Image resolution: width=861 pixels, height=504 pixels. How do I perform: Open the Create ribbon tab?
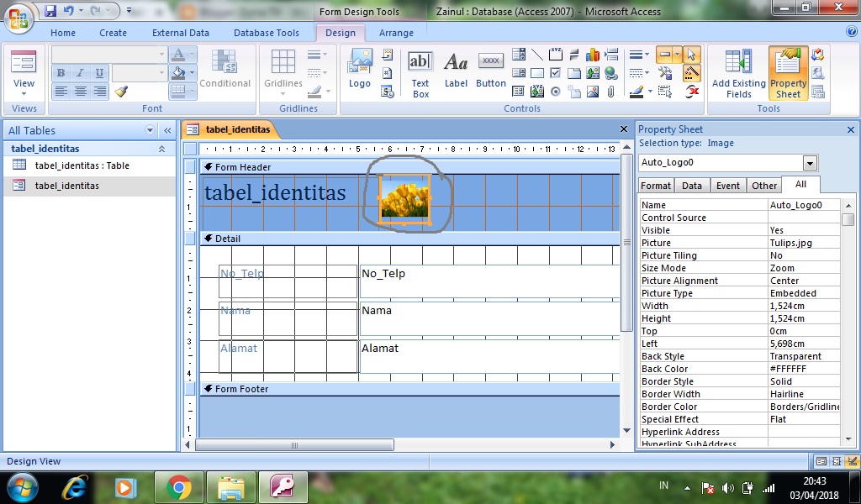pyautogui.click(x=113, y=33)
